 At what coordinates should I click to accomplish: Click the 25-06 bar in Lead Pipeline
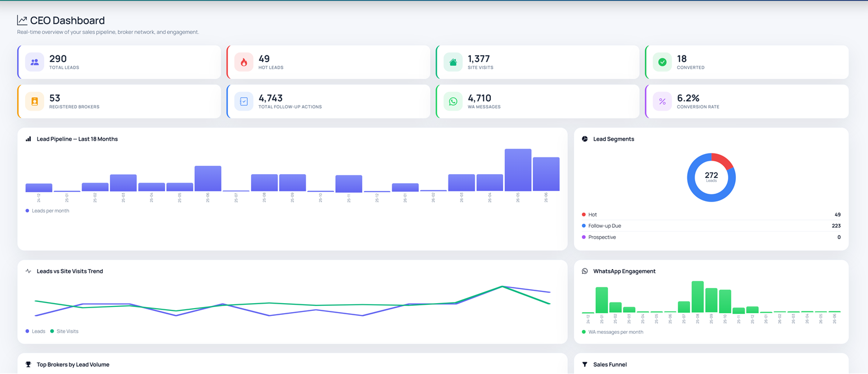(208, 179)
